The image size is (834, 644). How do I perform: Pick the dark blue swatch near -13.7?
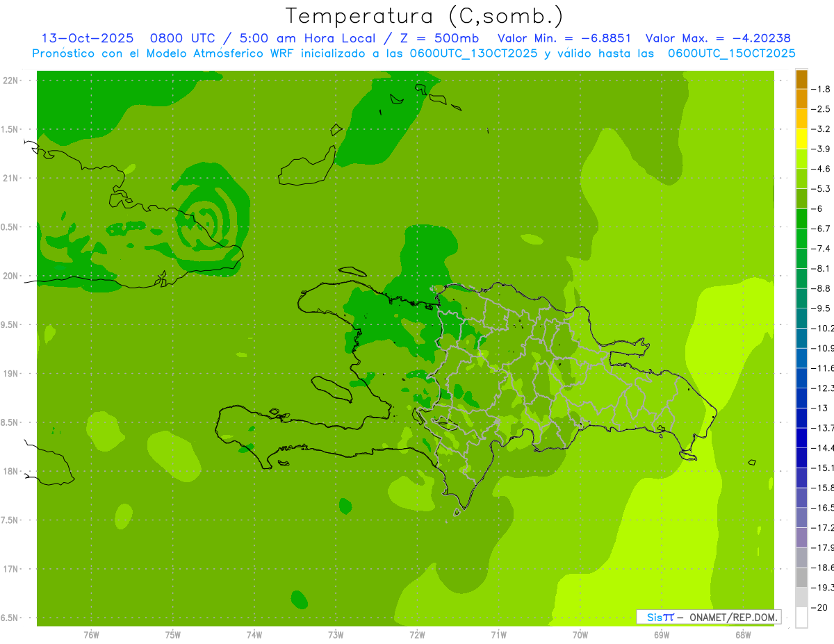pos(801,418)
